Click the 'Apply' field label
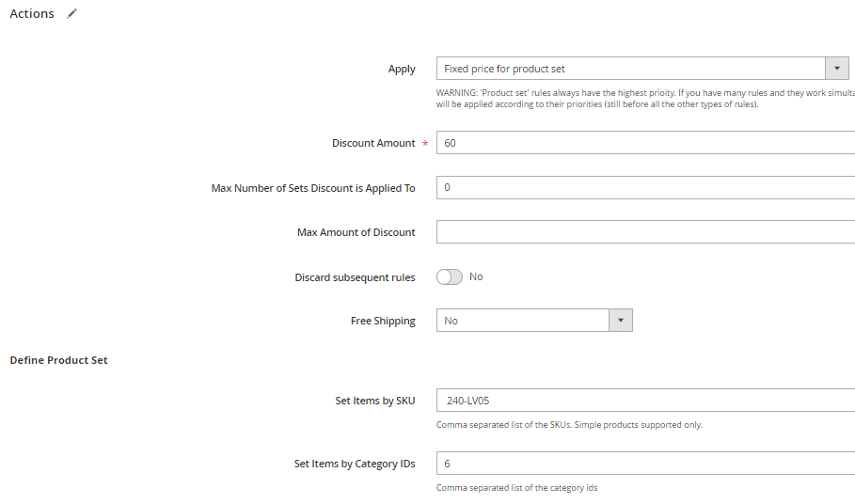The width and height of the screenshot is (855, 504). [x=402, y=69]
